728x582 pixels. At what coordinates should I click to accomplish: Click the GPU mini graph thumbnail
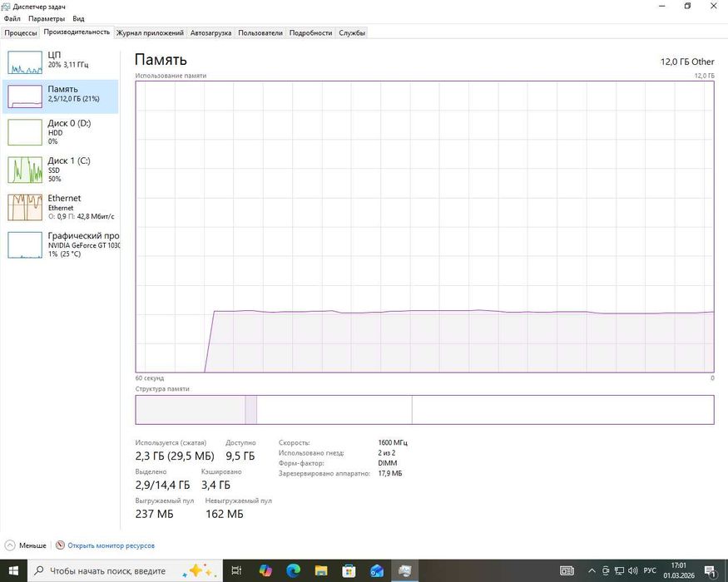[x=25, y=245]
